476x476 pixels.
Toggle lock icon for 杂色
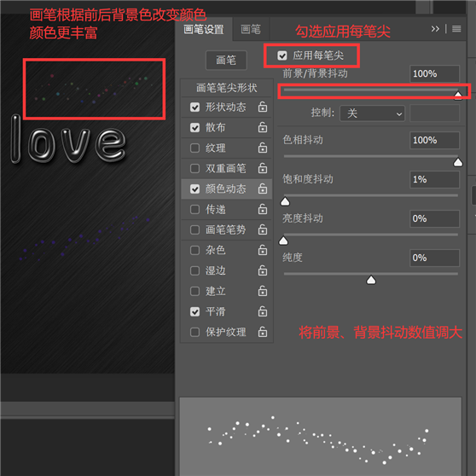click(263, 250)
